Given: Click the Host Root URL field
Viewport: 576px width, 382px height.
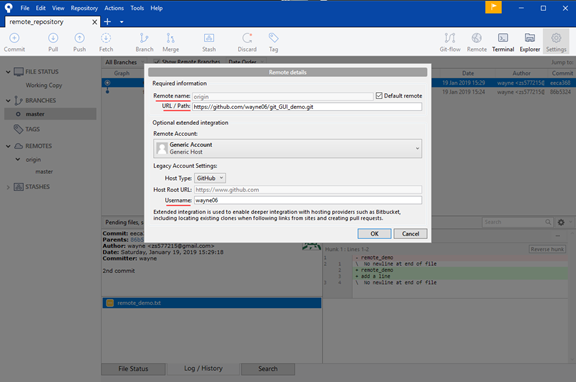Looking at the screenshot, I should (x=308, y=190).
